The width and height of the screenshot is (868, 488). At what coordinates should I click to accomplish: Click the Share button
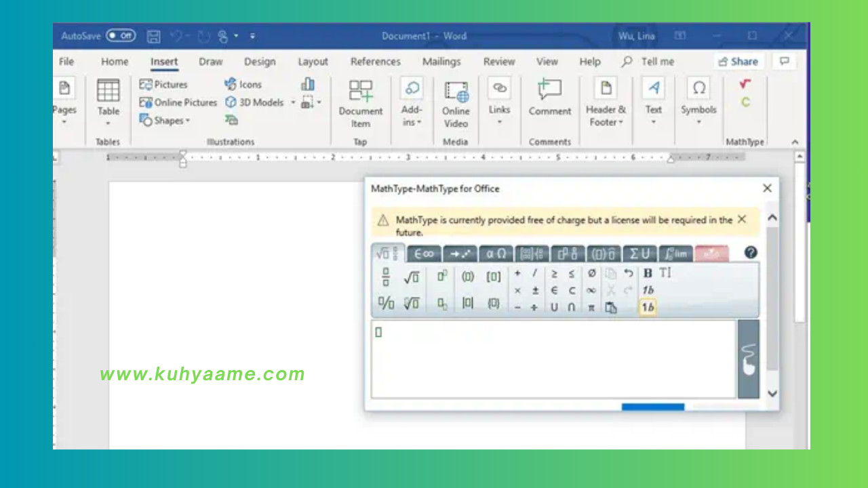738,62
